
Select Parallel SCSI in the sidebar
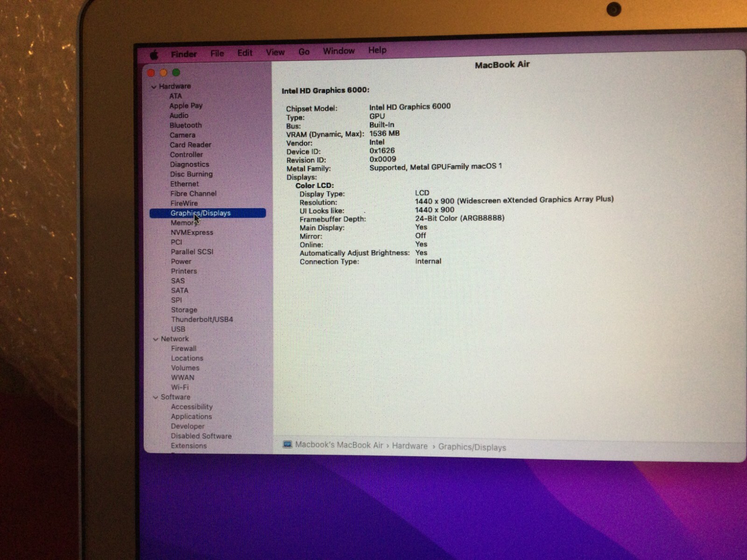click(x=192, y=252)
